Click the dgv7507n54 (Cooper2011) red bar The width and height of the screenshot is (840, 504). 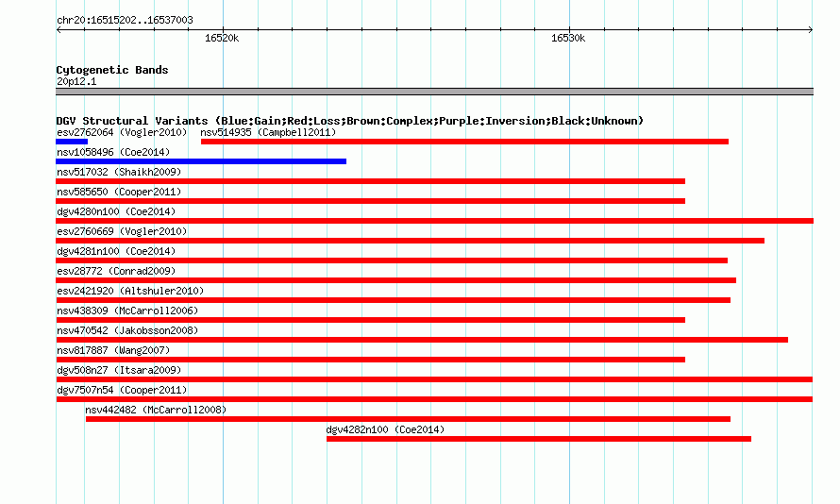[434, 399]
